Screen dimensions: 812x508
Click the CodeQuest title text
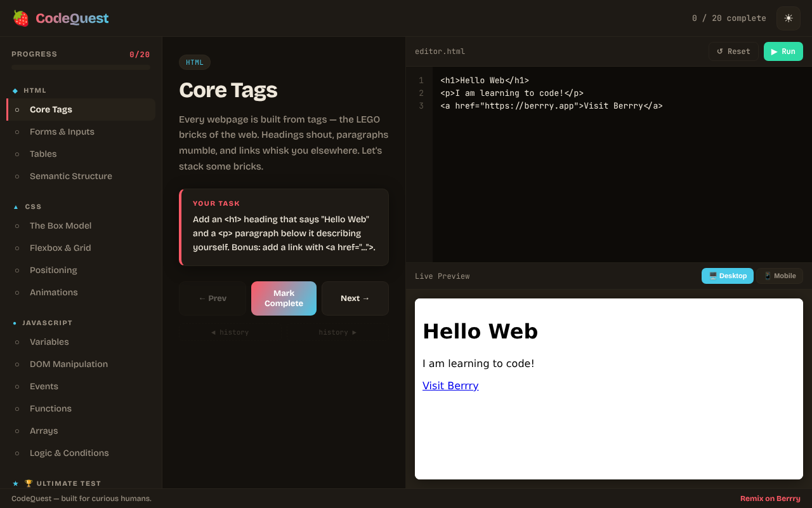(72, 18)
